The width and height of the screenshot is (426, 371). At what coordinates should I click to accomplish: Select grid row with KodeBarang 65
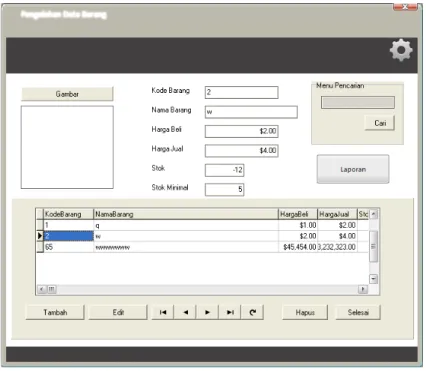[x=202, y=247]
